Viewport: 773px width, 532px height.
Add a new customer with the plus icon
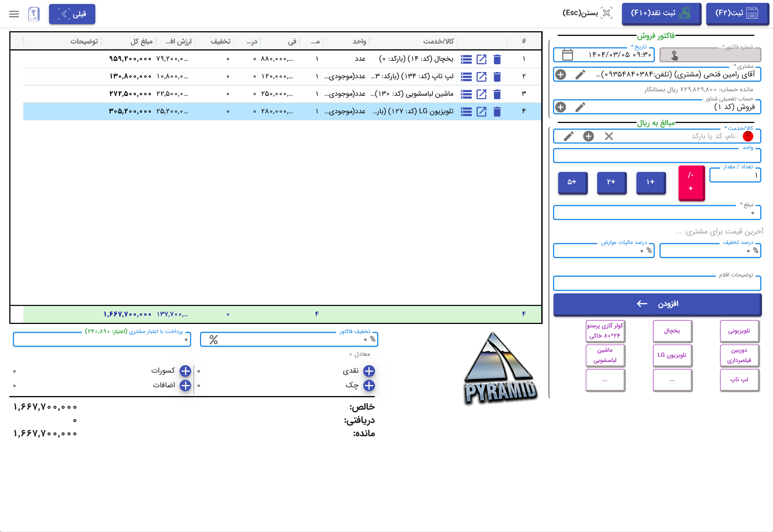561,74
